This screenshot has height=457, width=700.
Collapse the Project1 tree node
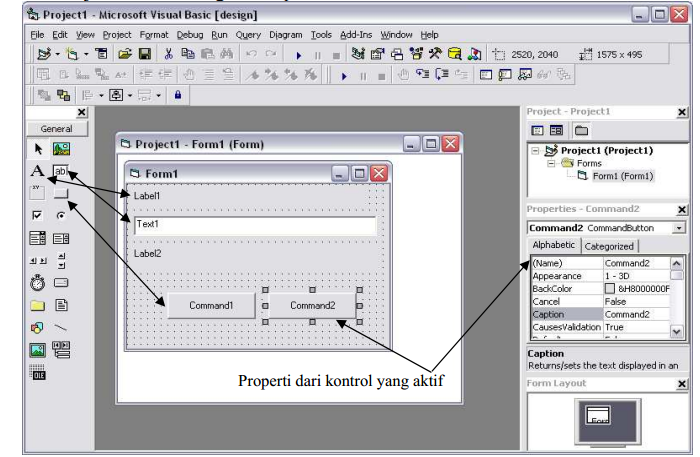tap(535, 151)
